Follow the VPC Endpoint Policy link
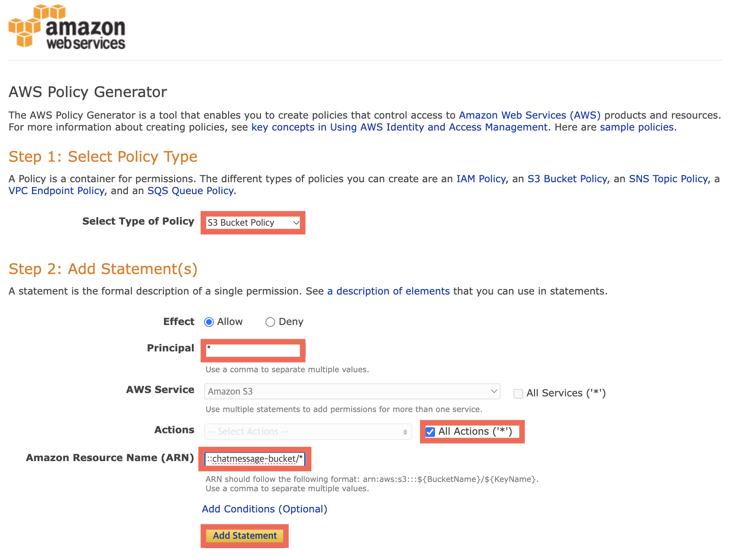Viewport: 731px width, 560px height. (x=57, y=191)
